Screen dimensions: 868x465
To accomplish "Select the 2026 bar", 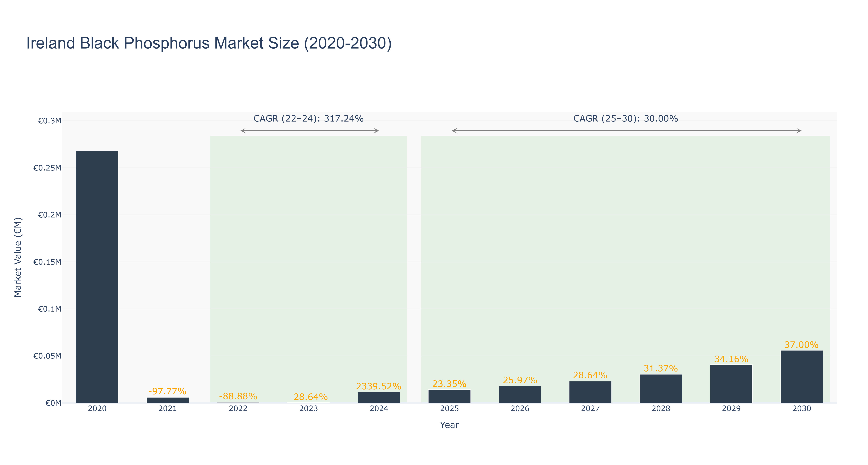I will click(520, 395).
